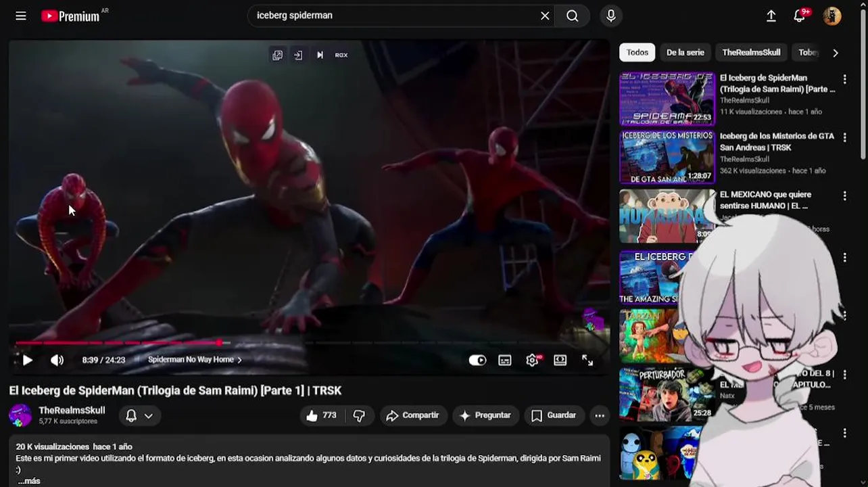868x487 pixels.
Task: Clear the search box text
Action: click(545, 16)
